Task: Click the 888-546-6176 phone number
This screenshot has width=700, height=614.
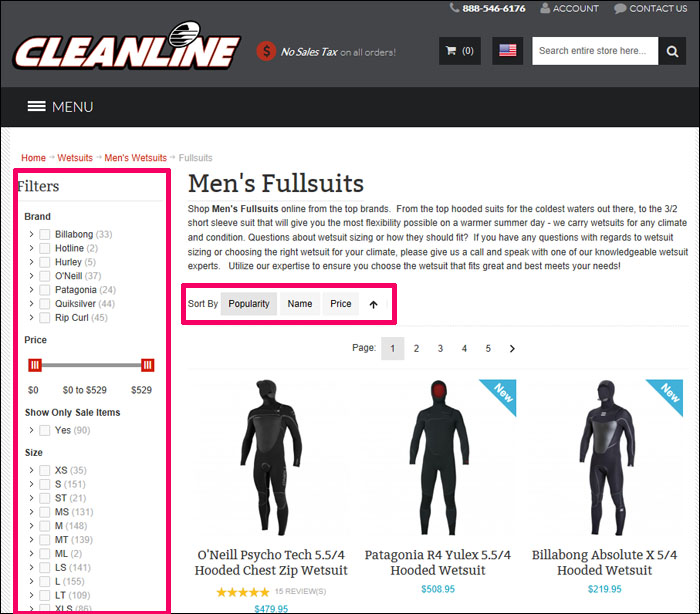Action: (494, 8)
